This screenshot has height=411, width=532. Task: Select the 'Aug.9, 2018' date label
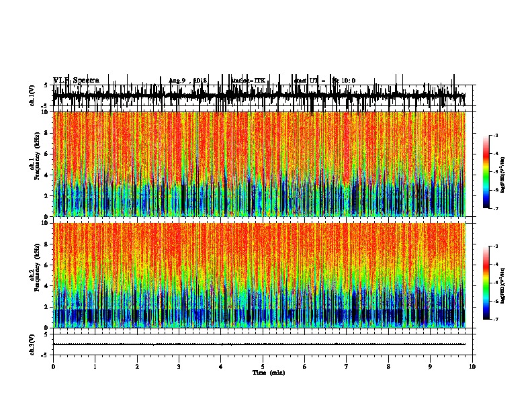(x=187, y=81)
